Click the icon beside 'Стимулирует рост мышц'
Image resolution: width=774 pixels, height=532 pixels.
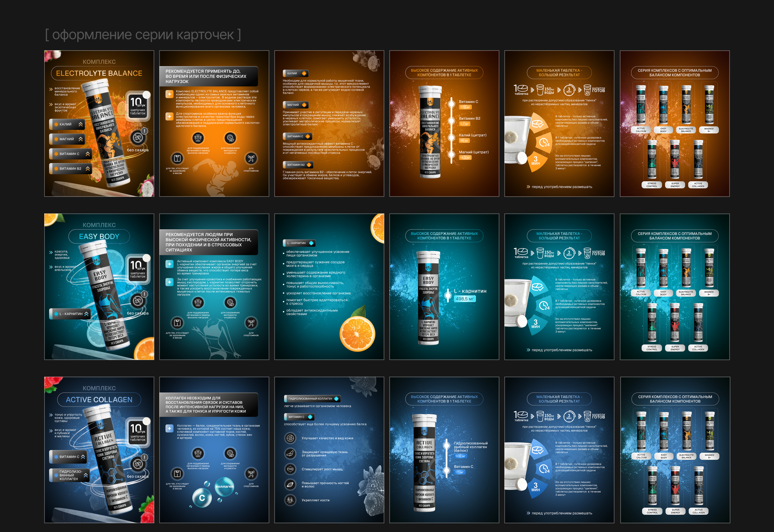pos(290,469)
